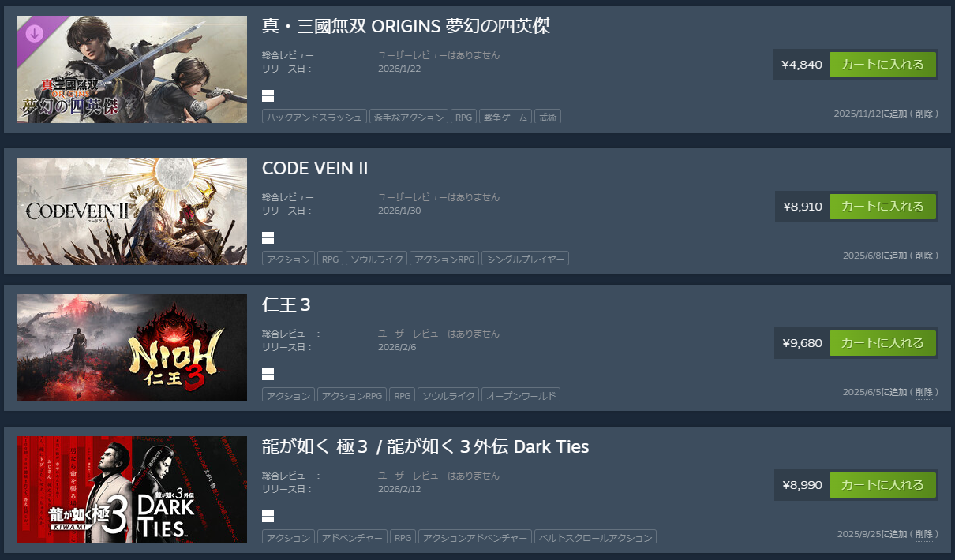Image resolution: width=955 pixels, height=560 pixels.
Task: Select the ハックアンドスラッシュ tag
Action: pyautogui.click(x=314, y=117)
